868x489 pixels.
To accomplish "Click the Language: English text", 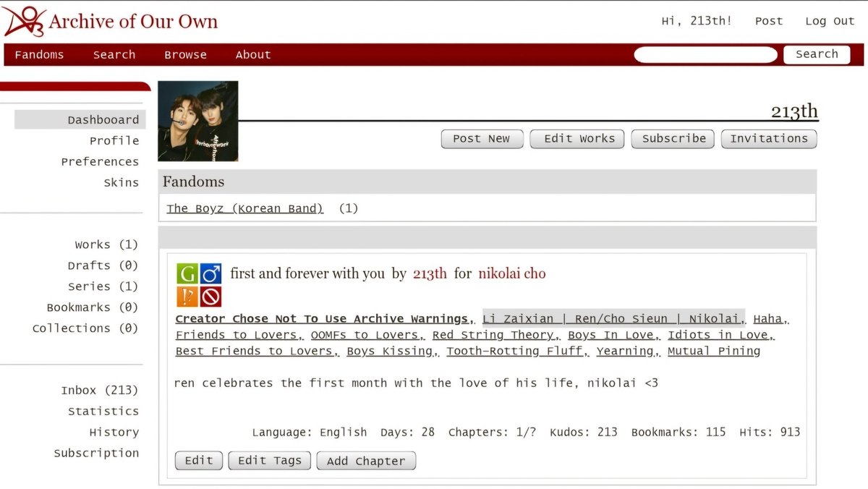I will click(310, 433).
